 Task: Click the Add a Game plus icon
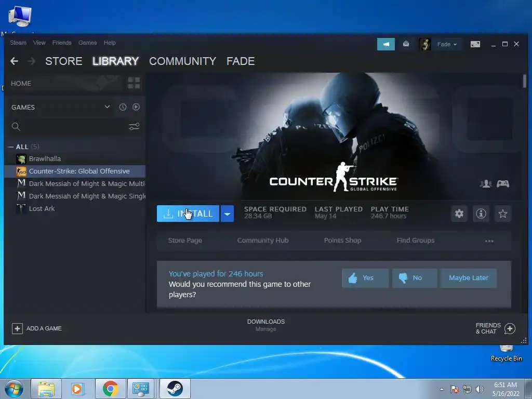(x=17, y=328)
